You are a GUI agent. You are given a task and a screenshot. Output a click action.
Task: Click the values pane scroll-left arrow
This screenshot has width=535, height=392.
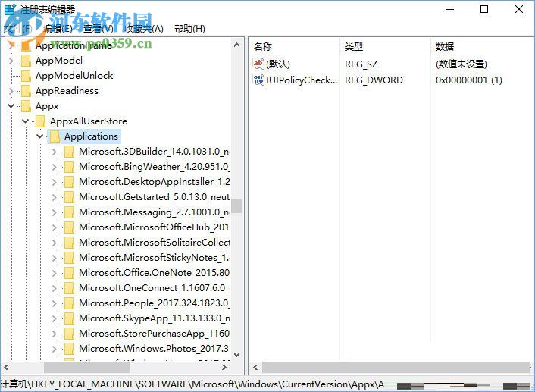tap(255, 368)
